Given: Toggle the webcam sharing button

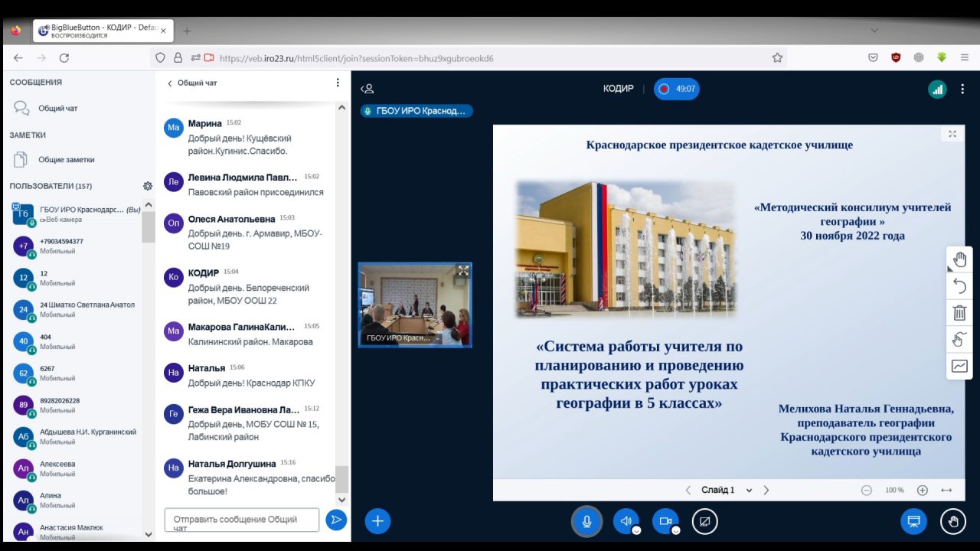Looking at the screenshot, I should tap(665, 521).
